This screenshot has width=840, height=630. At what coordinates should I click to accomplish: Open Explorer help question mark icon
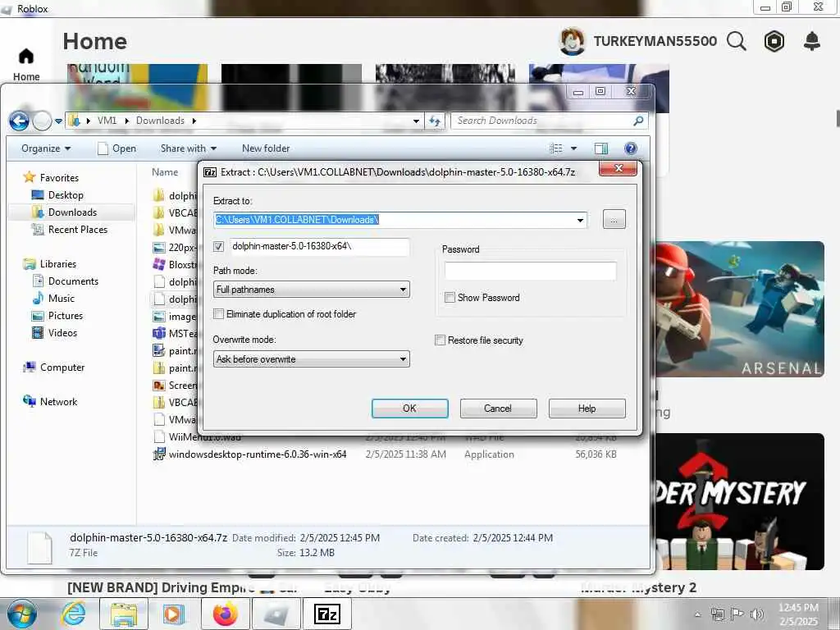[631, 148]
